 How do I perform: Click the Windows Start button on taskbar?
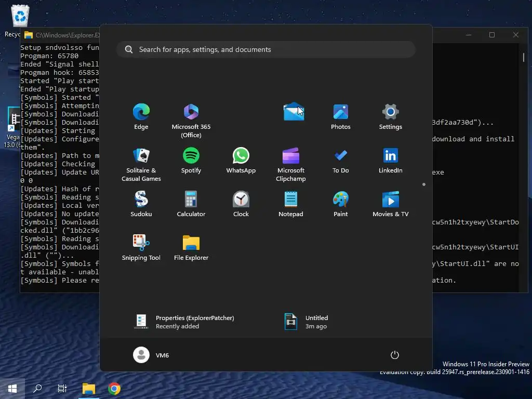[x=12, y=389]
